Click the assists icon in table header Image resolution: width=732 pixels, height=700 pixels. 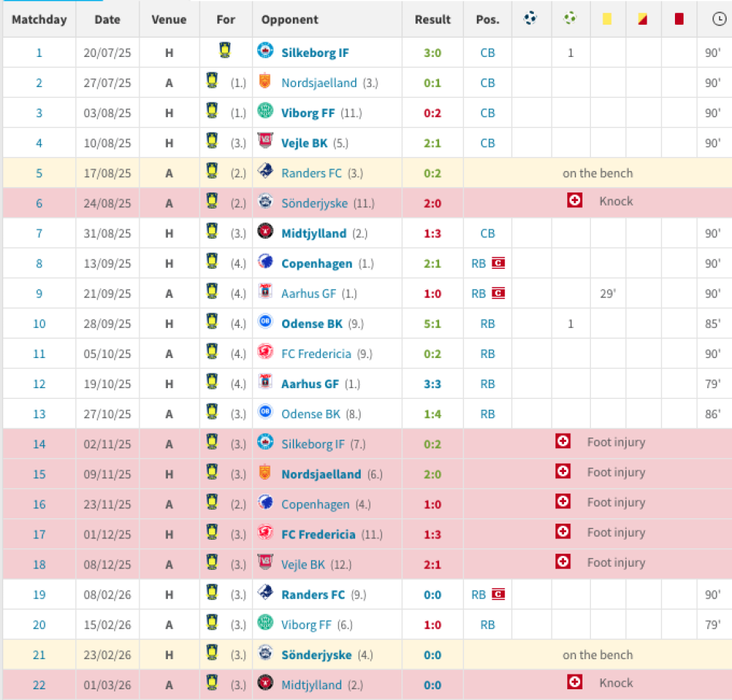pyautogui.click(x=570, y=19)
